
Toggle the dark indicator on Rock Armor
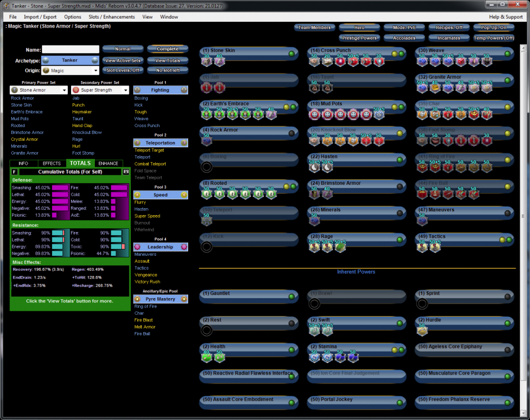coord(291,133)
